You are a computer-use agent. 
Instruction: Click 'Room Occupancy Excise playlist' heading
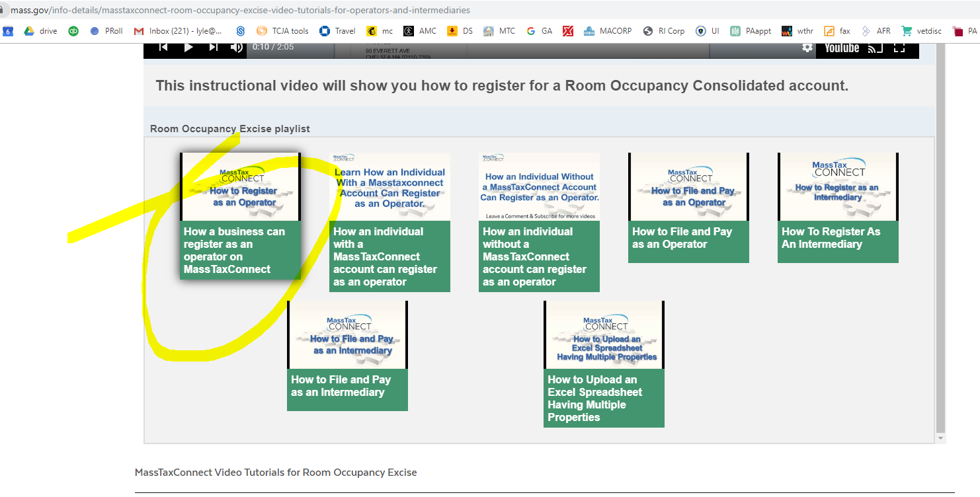pos(230,129)
